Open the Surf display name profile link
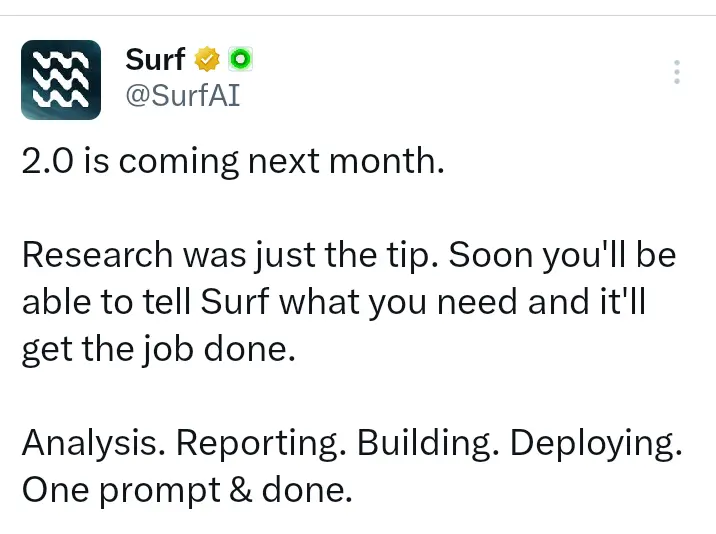 point(155,60)
